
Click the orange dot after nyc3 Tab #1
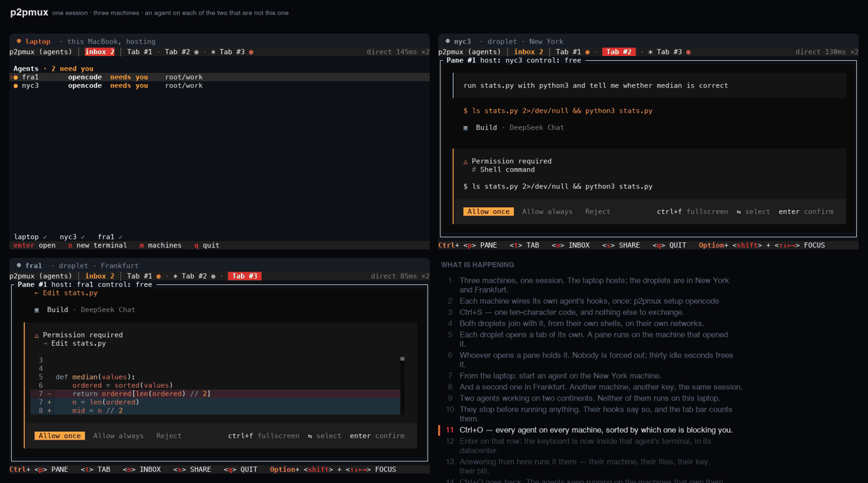click(587, 52)
